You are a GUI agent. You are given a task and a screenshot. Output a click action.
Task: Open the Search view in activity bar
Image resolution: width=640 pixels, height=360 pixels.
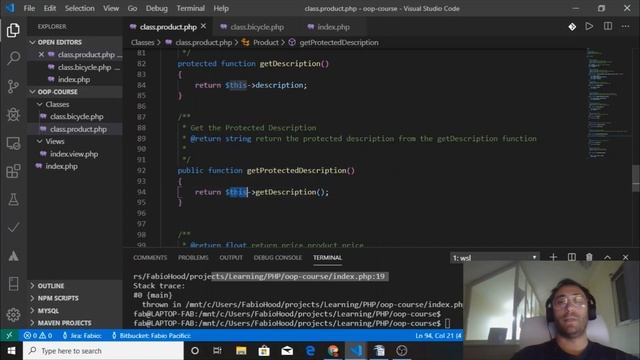13,58
